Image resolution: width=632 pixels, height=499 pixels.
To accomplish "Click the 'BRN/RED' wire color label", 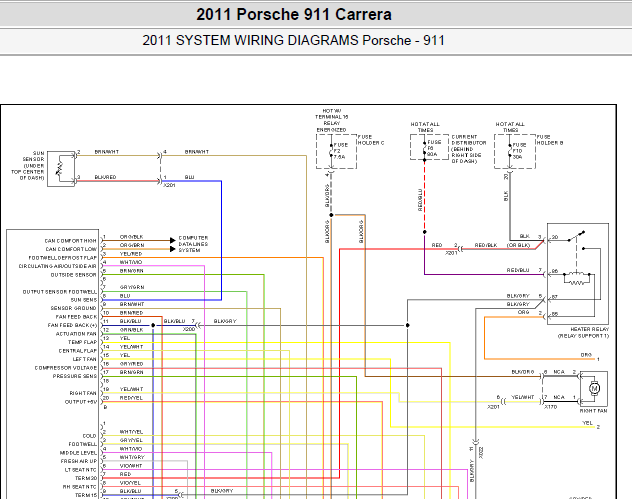I will click(131, 313).
